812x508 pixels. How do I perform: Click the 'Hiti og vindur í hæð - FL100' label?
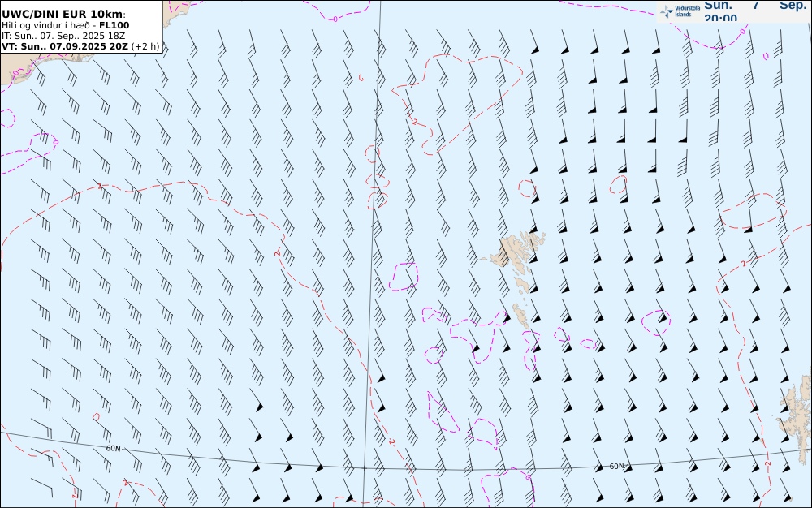pyautogui.click(x=65, y=25)
